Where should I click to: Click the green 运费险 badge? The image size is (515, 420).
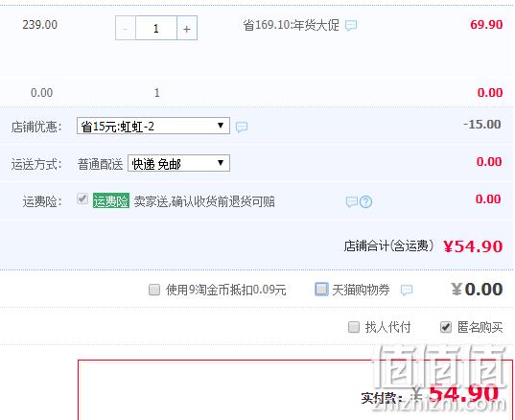(x=111, y=200)
